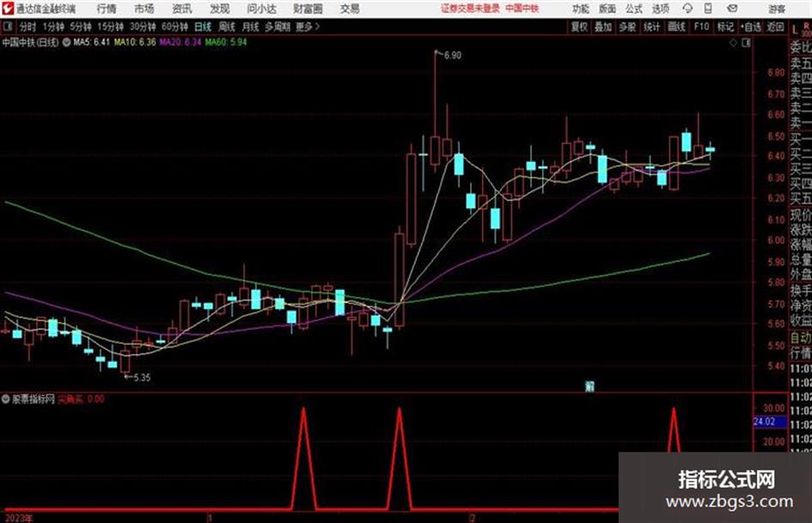
Task: Open the 问小达 menu
Action: pyautogui.click(x=261, y=9)
